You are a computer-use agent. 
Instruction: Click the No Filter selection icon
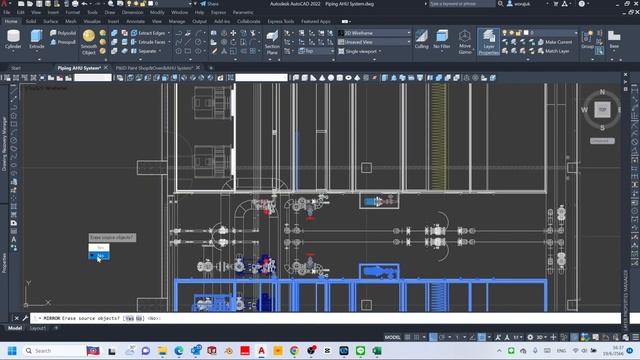(442, 36)
